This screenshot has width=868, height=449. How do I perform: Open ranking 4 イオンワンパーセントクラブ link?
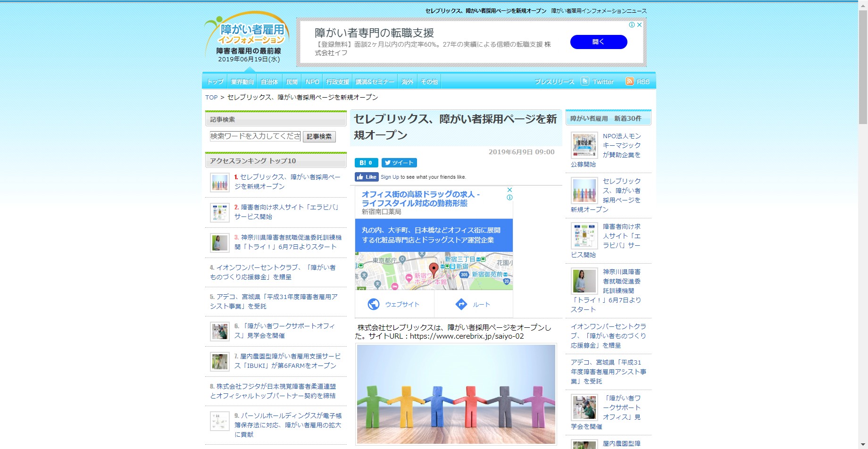point(273,272)
